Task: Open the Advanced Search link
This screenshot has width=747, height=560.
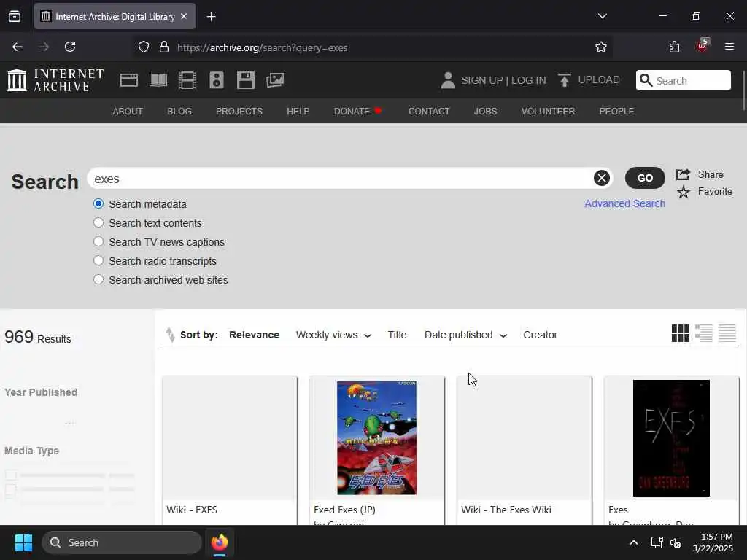Action: 624,203
